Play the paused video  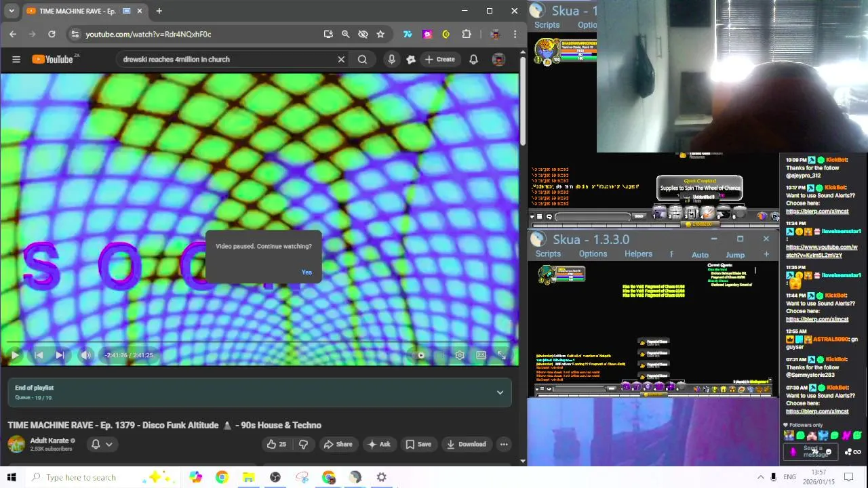[15, 355]
